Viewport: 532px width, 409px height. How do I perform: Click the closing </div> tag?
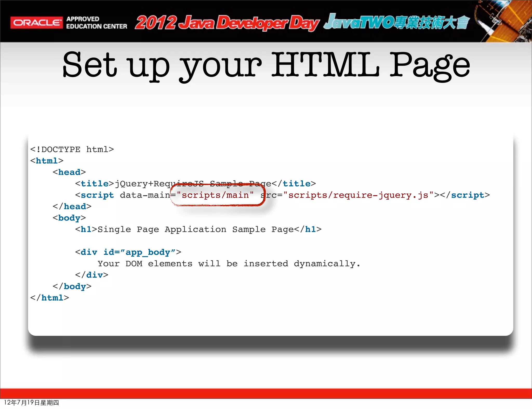[x=91, y=275]
